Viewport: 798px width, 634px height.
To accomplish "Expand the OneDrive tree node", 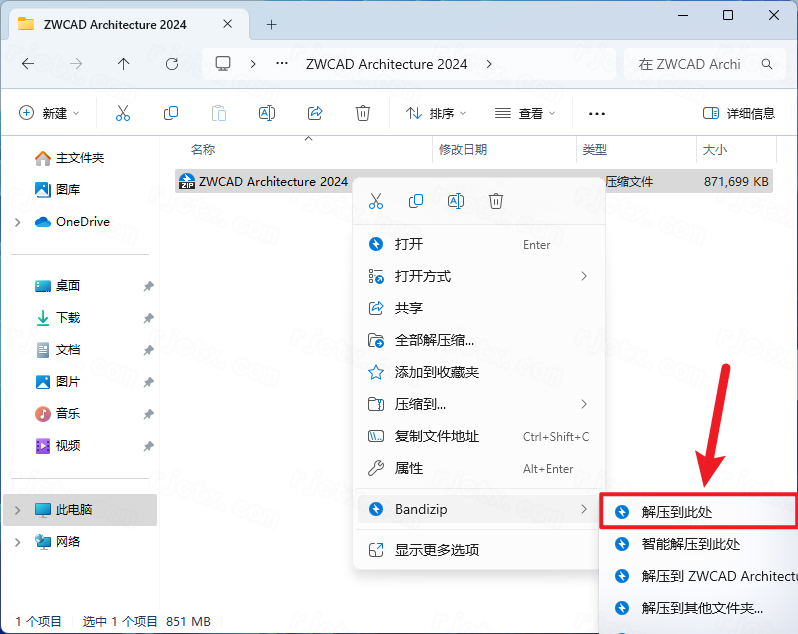I will [17, 222].
